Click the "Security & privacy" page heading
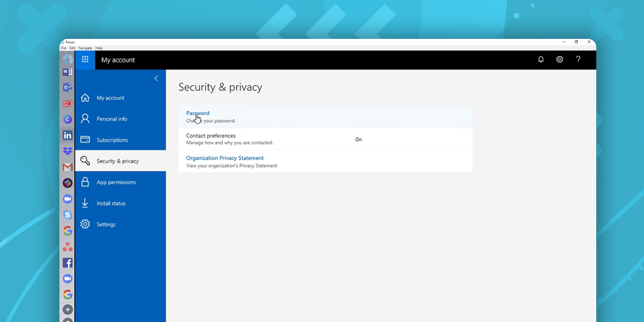Image resolution: width=644 pixels, height=322 pixels. [220, 87]
